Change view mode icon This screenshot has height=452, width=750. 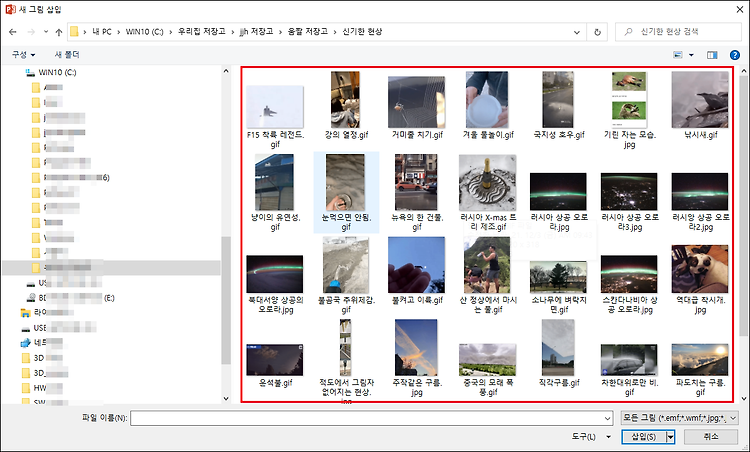click(x=678, y=55)
